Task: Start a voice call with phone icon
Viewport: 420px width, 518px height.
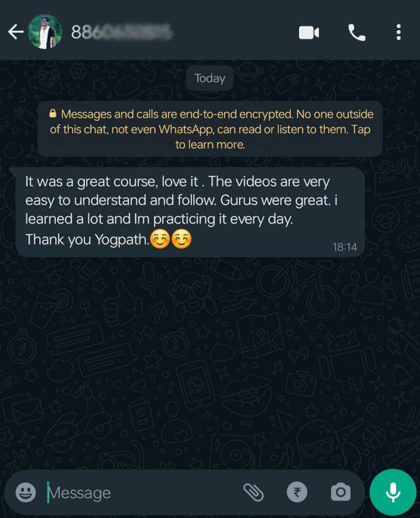Action: (357, 33)
